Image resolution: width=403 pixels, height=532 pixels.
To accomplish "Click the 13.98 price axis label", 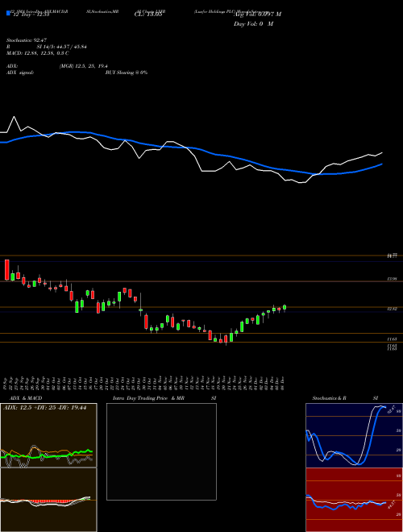I will point(392,279).
